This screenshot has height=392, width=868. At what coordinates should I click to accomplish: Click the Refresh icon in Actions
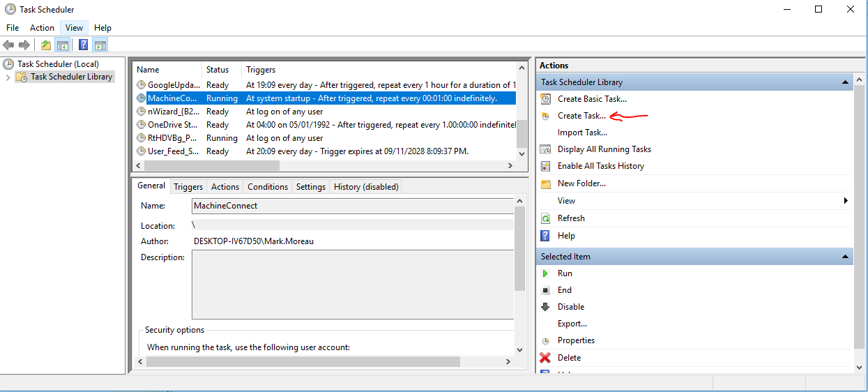(545, 218)
